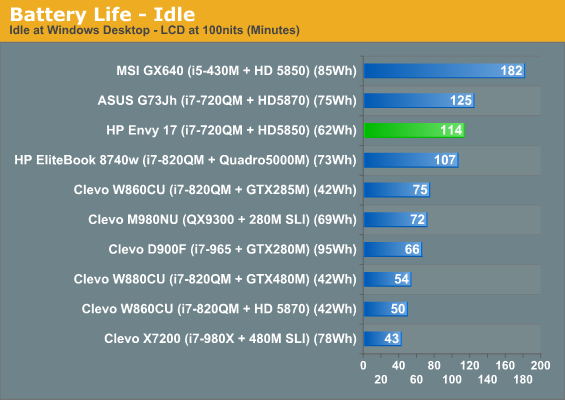Viewport: 565px width, 400px height.
Task: Select the HP EliteBook 8740w label
Action: coord(186,160)
